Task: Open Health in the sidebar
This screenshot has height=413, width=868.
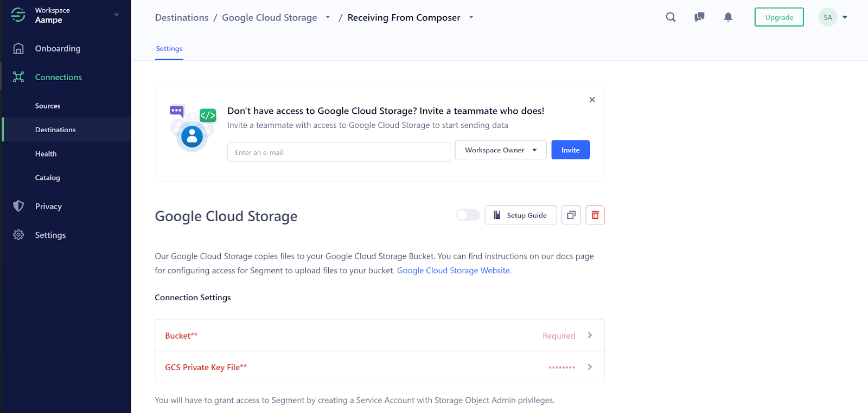Action: tap(46, 154)
